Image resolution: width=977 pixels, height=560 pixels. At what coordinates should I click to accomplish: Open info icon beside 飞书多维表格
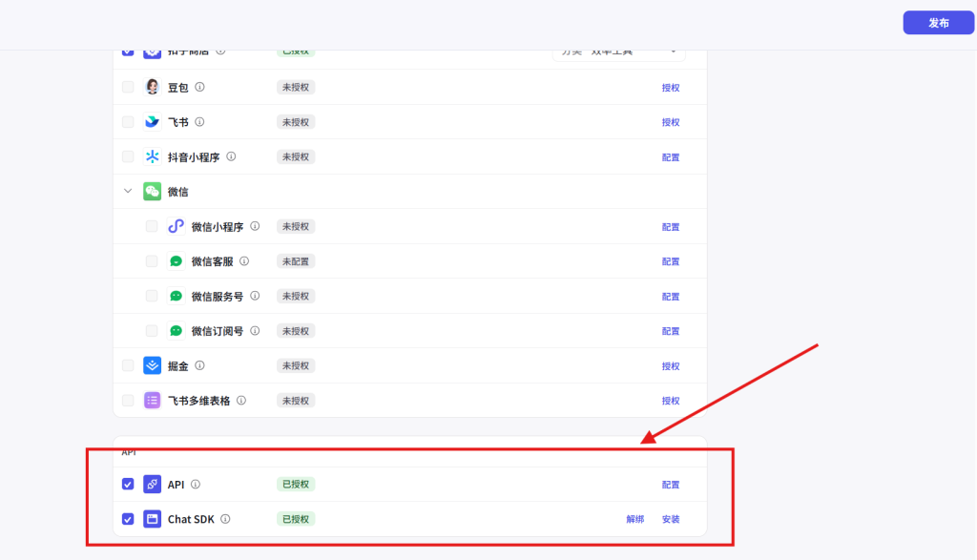[241, 401]
